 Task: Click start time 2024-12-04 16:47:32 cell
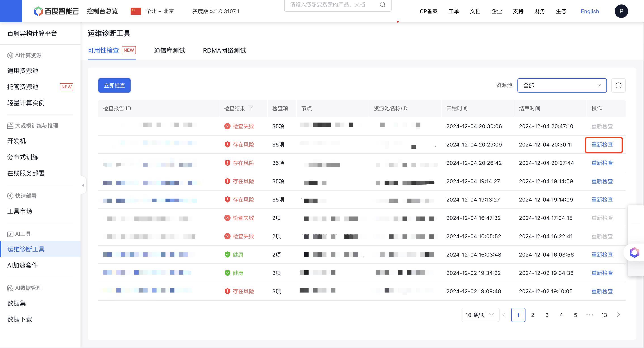coord(474,218)
